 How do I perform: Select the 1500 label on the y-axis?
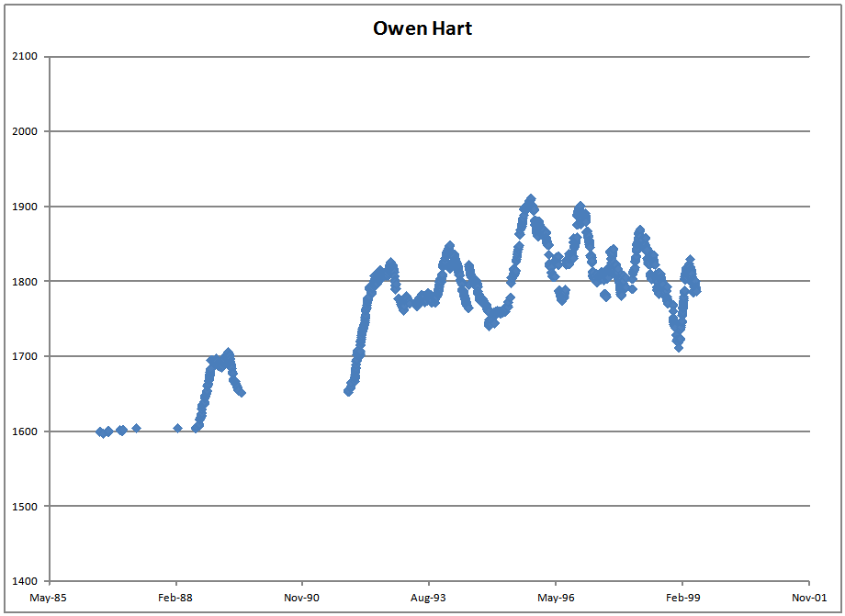tap(25, 507)
